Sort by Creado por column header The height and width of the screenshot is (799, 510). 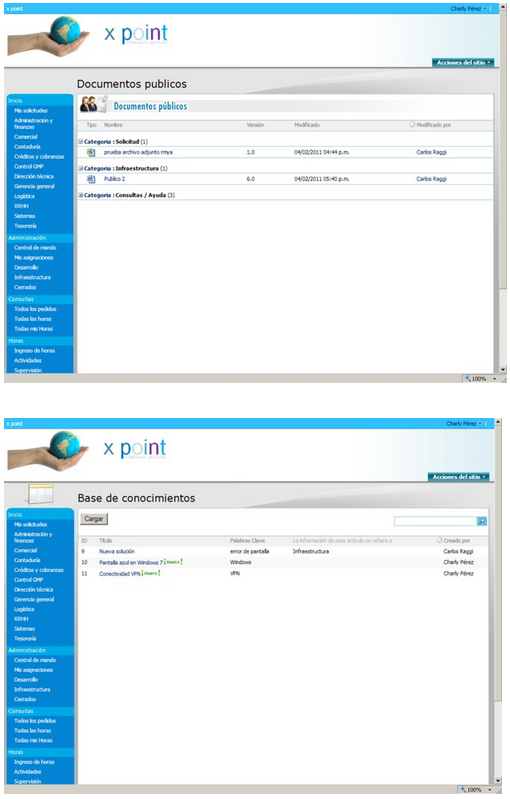[457, 540]
